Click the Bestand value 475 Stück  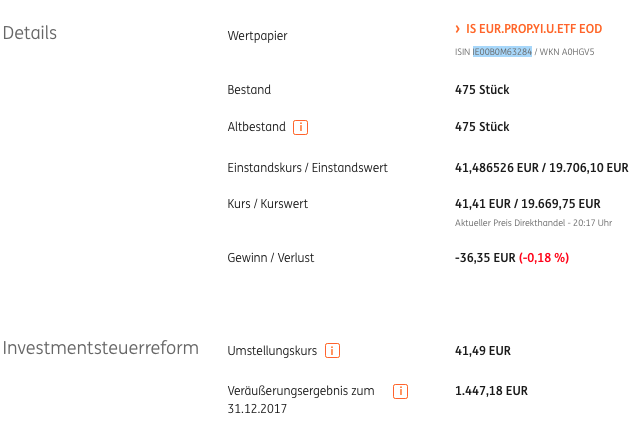[482, 90]
